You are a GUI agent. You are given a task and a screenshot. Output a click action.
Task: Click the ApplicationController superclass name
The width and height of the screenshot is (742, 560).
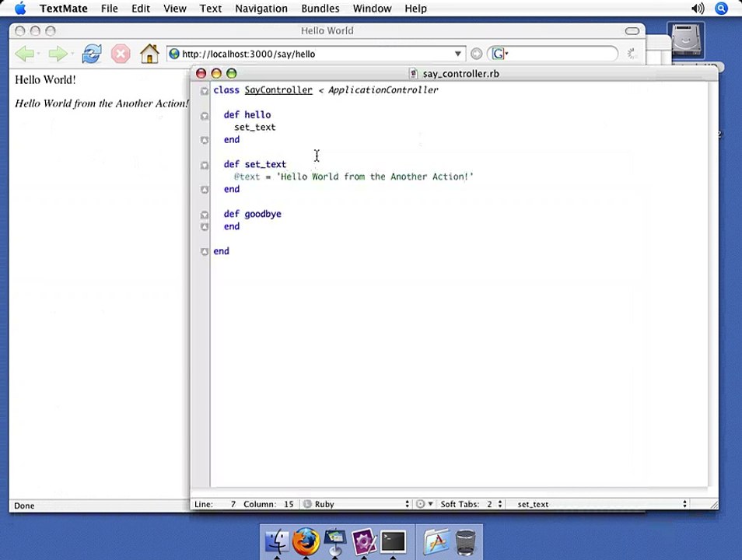tap(383, 90)
